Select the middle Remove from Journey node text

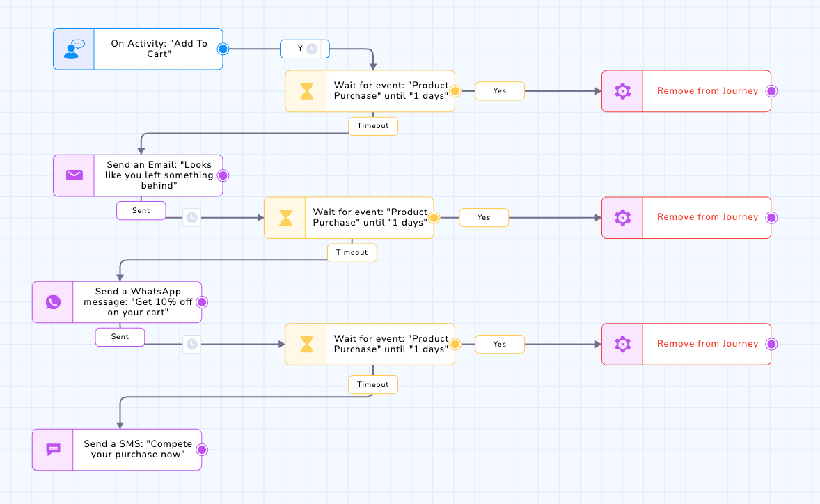[707, 217]
